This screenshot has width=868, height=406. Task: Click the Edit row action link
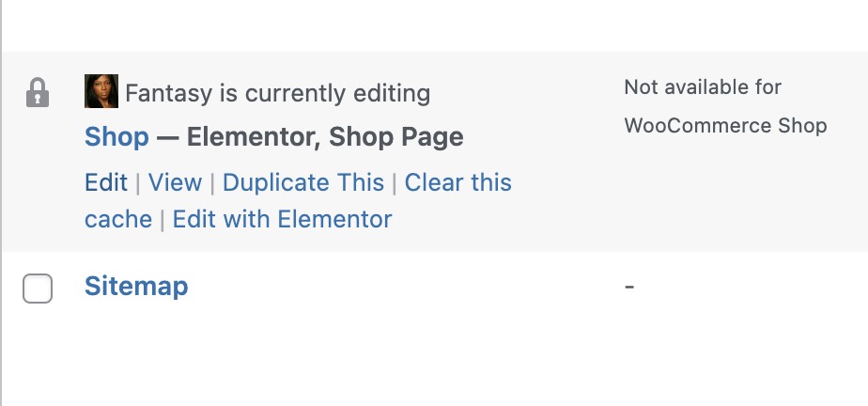coord(106,182)
